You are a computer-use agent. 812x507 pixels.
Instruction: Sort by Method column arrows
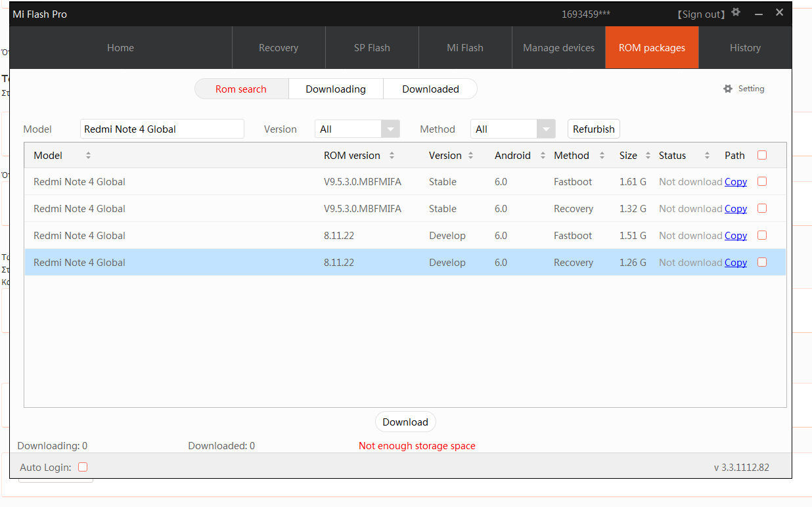click(602, 156)
